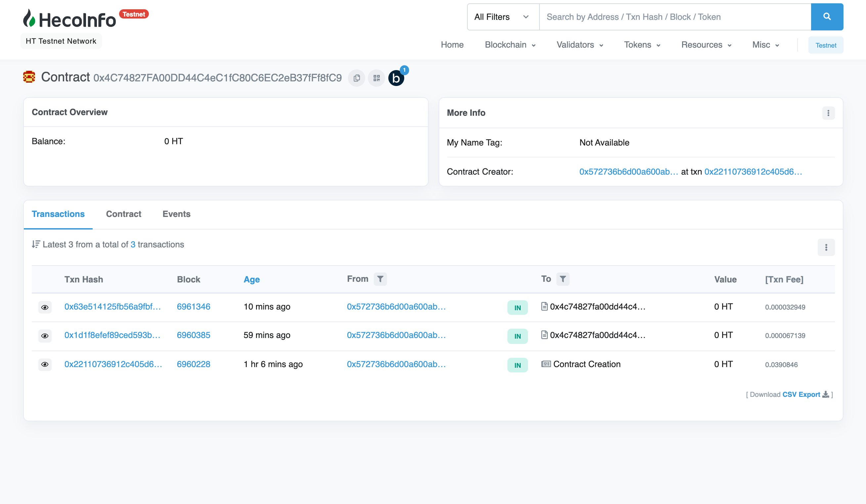Switch to the Events tab
The width and height of the screenshot is (866, 504).
[176, 214]
